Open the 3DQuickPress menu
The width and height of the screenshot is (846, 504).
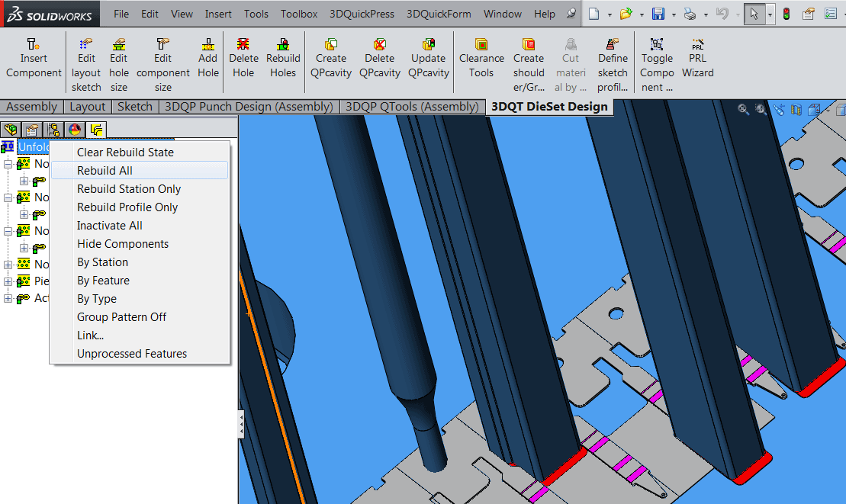pyautogui.click(x=362, y=14)
